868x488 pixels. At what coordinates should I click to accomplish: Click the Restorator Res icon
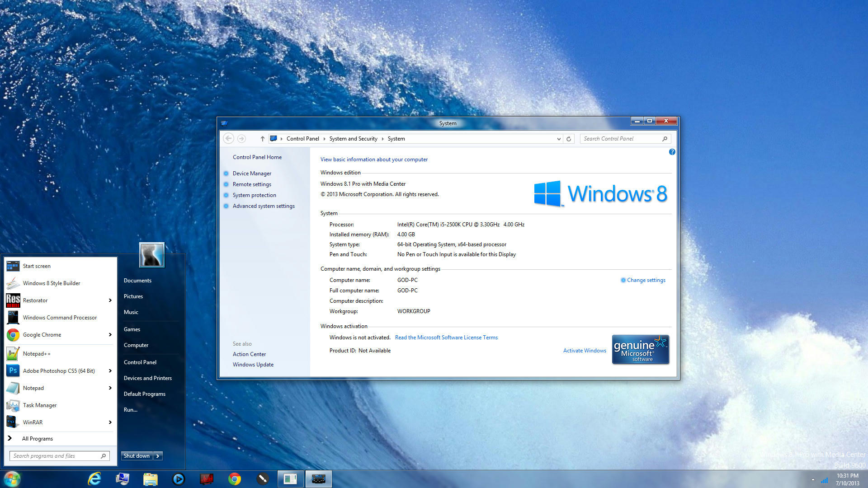(13, 300)
